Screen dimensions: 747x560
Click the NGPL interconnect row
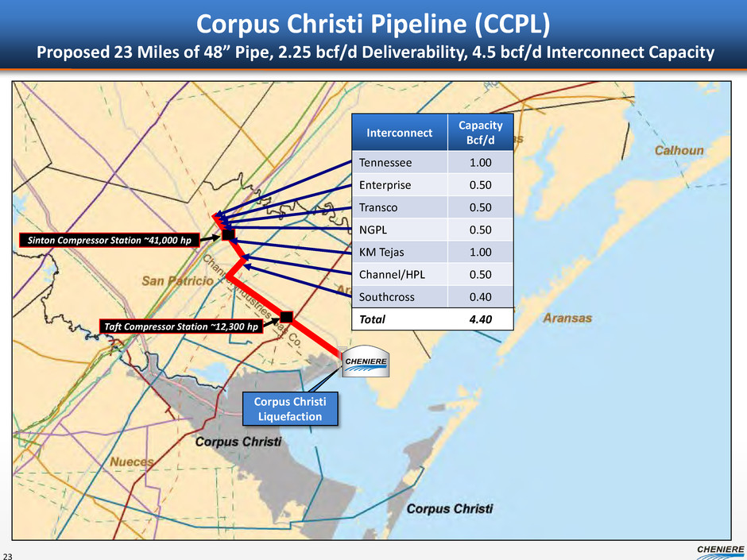coord(432,230)
